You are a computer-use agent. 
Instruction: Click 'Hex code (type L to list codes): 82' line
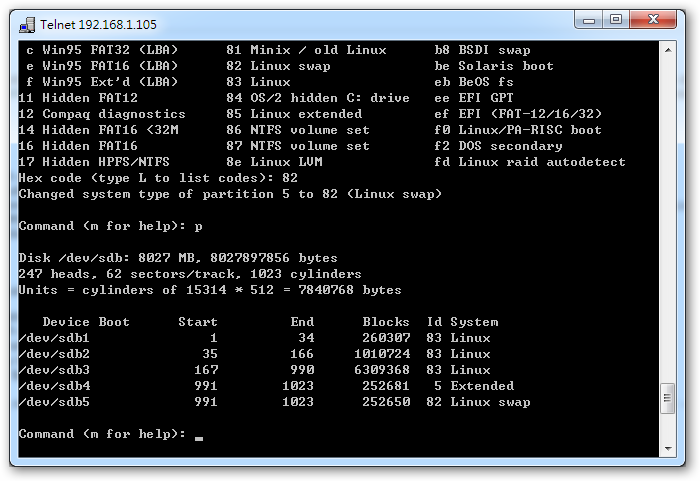[158, 178]
